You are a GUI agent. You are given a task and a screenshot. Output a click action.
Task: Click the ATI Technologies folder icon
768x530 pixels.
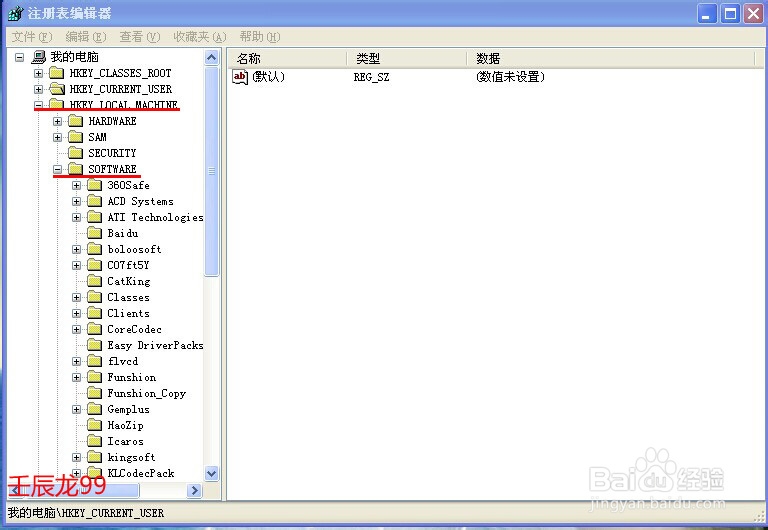[x=95, y=217]
